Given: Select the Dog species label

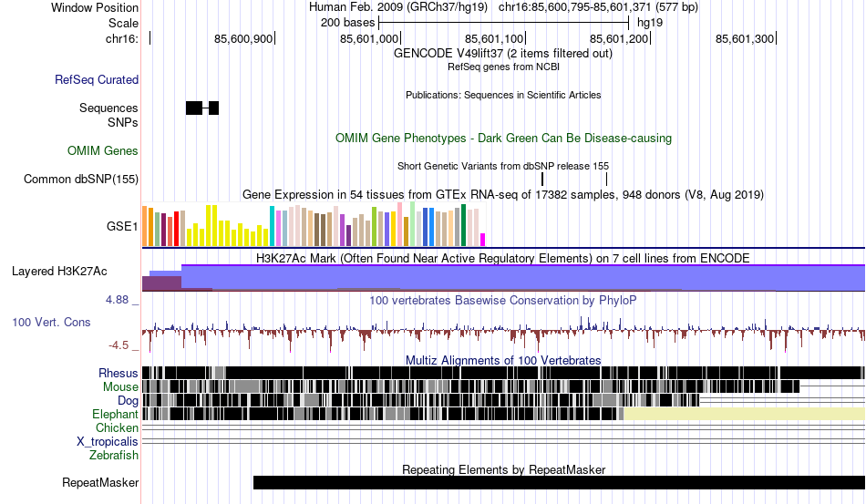Looking at the screenshot, I should (x=128, y=401).
